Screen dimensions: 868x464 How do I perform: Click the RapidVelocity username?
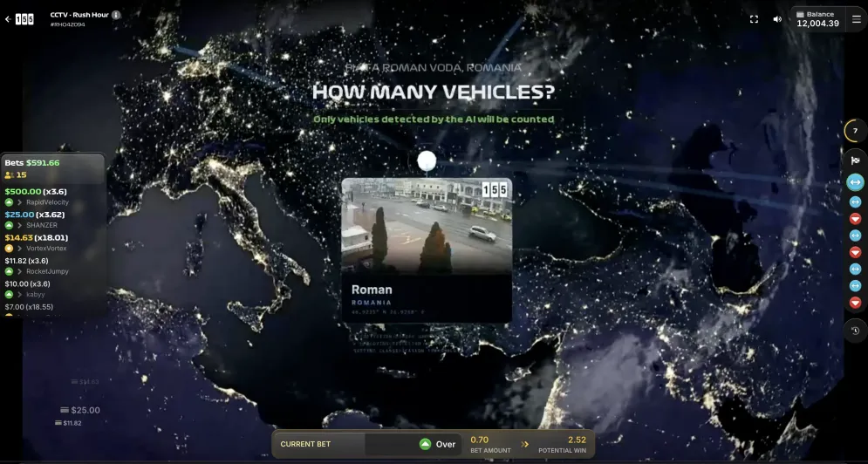coord(48,202)
